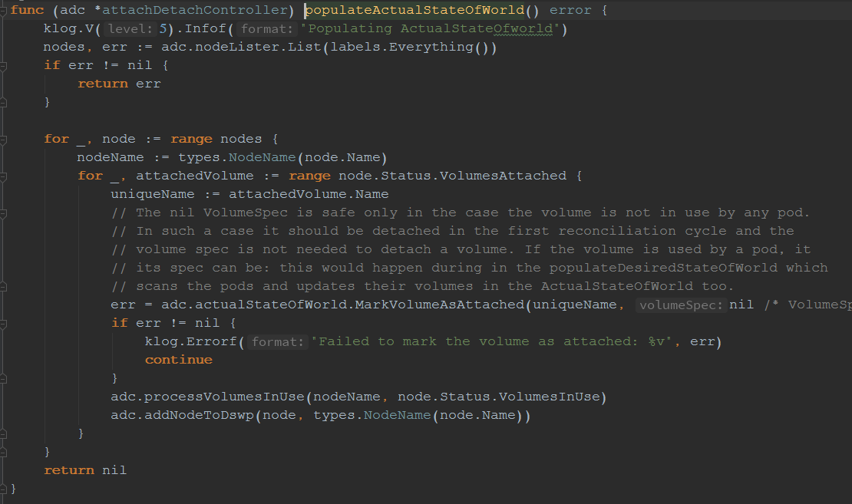This screenshot has width=852, height=504.
Task: Click the populateActualStateOfWorld function name
Action: (414, 10)
